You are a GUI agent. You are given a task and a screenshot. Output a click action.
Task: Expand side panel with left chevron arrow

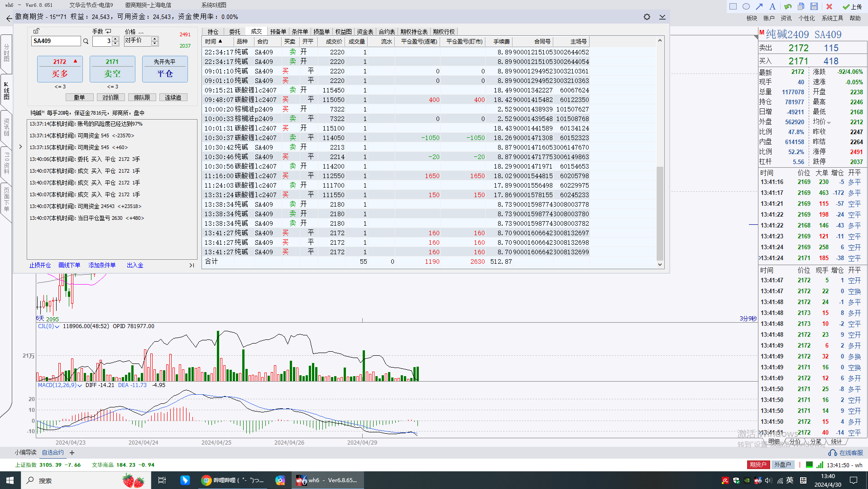point(20,147)
